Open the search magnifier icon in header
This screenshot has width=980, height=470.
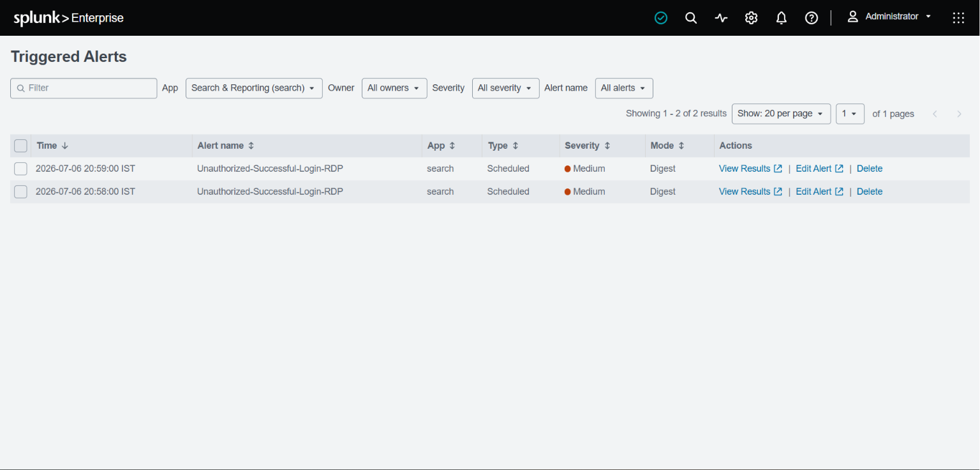point(691,18)
